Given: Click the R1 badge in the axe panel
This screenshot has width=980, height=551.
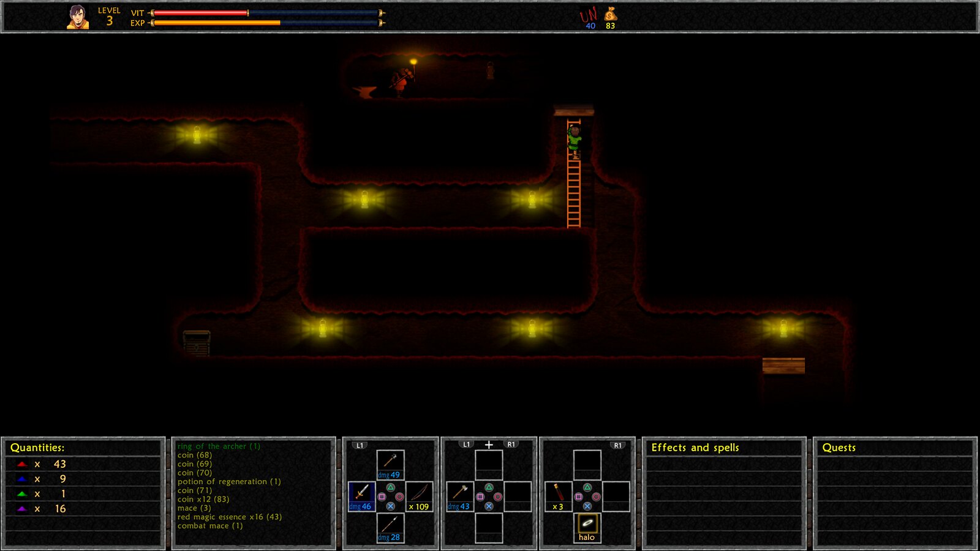Looking at the screenshot, I should tap(511, 444).
